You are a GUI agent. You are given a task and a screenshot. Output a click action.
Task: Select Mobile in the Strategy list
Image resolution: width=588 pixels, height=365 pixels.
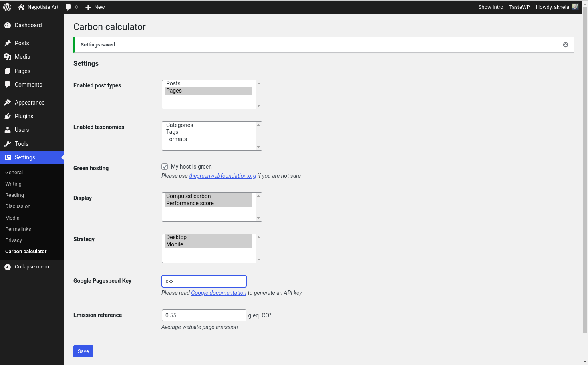175,244
